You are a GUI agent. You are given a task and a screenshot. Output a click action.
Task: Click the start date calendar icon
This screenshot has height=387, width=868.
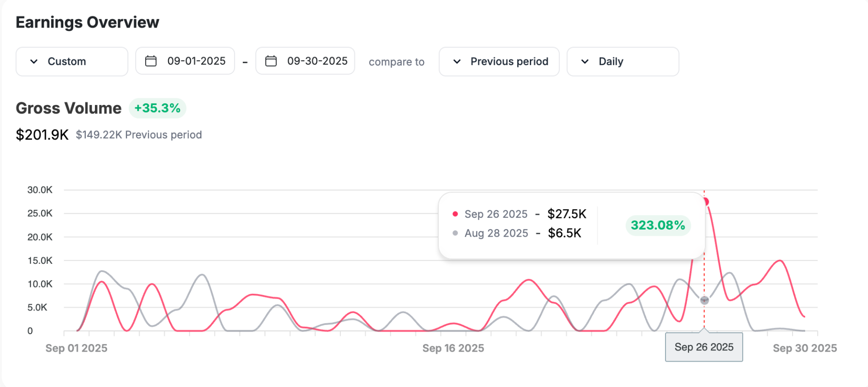pyautogui.click(x=151, y=61)
